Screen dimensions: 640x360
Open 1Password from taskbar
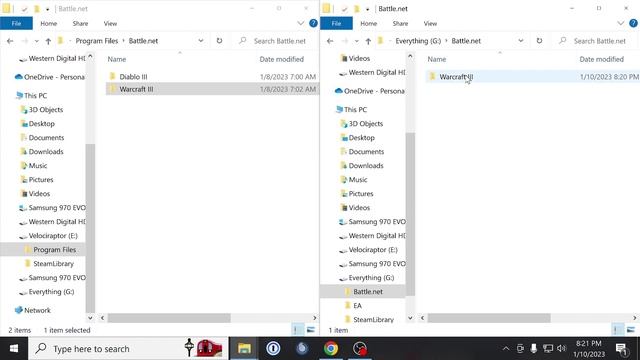[273, 349]
